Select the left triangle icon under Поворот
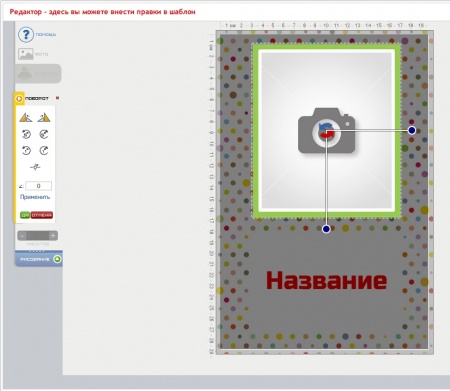This screenshot has height=391, width=450. point(26,117)
